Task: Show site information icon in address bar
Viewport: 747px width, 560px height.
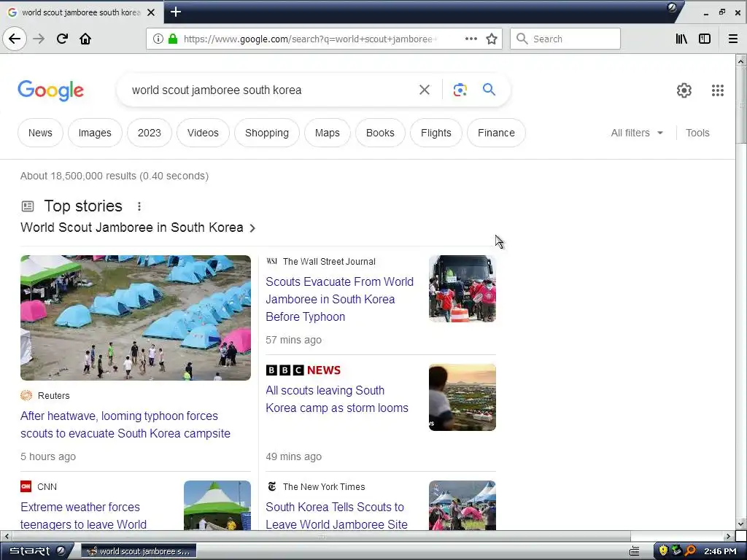Action: [x=158, y=39]
